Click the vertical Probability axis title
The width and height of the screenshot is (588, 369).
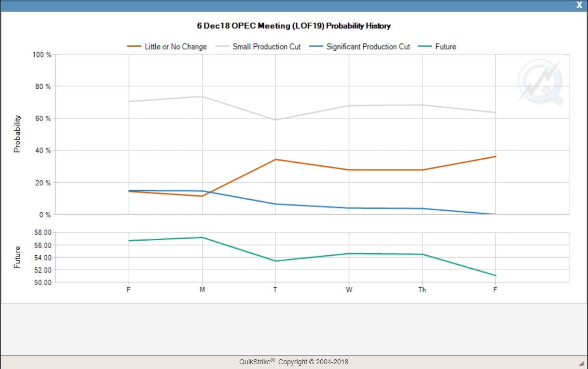click(17, 134)
